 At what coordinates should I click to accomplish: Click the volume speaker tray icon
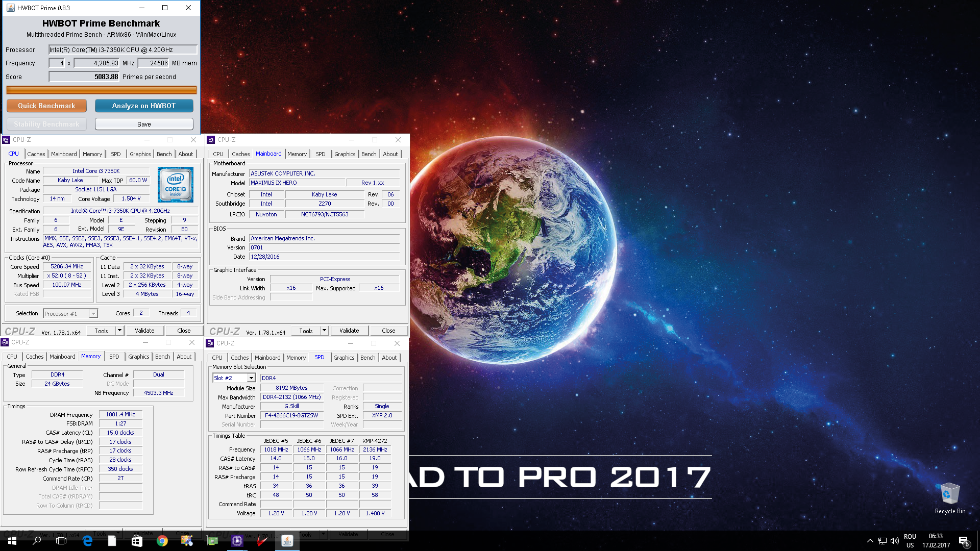895,541
